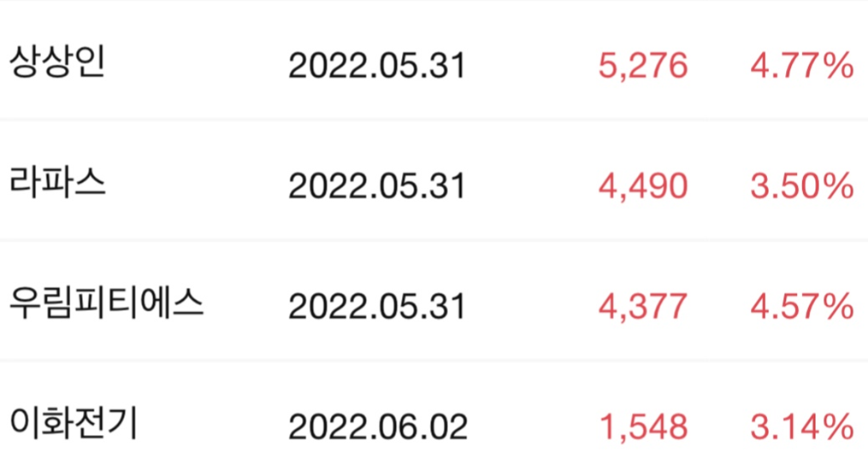The image size is (868, 470).
Task: Select the 4,377 price value
Action: (643, 306)
